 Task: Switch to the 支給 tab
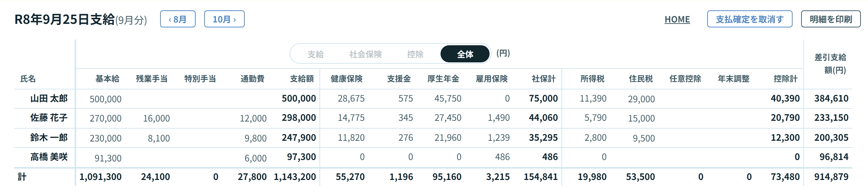316,54
